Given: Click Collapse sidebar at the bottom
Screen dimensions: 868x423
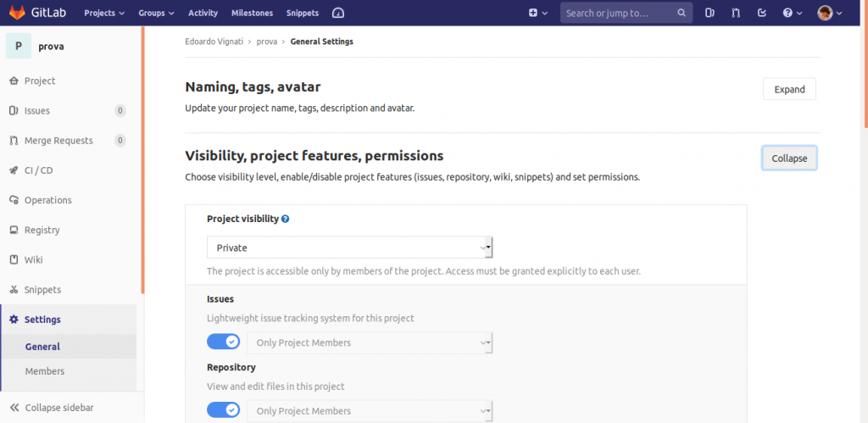Looking at the screenshot, I should 52,408.
